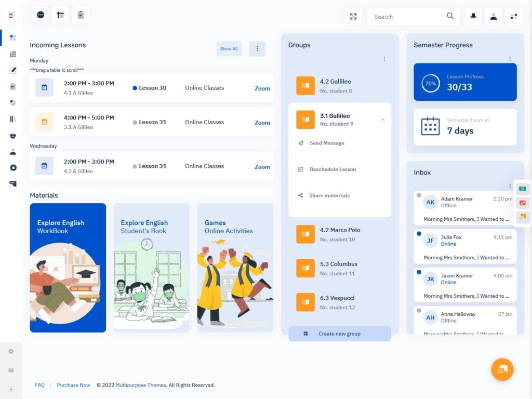Open the FAQ footer link
532x399 pixels.
pos(39,385)
